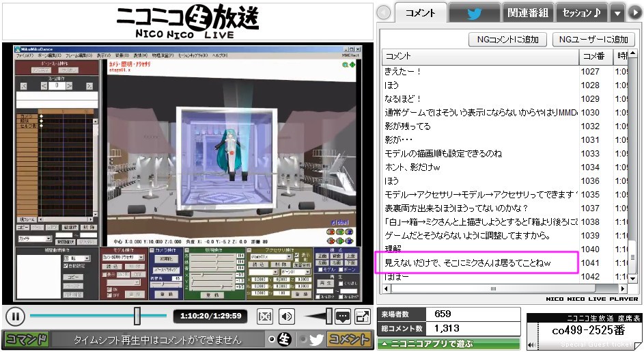Toggle accessory 表示 checkbox

pyautogui.click(x=296, y=255)
